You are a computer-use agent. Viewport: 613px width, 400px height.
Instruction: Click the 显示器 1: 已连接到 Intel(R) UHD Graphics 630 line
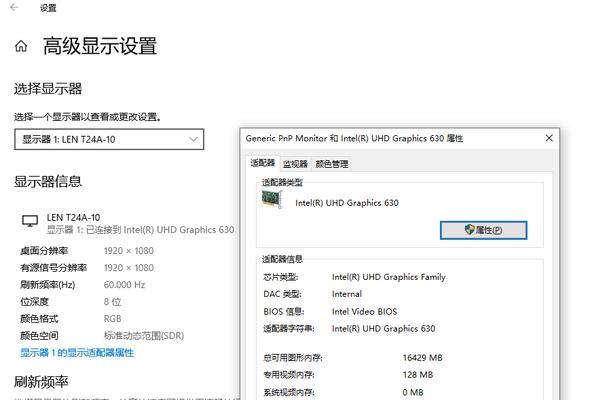(140, 230)
